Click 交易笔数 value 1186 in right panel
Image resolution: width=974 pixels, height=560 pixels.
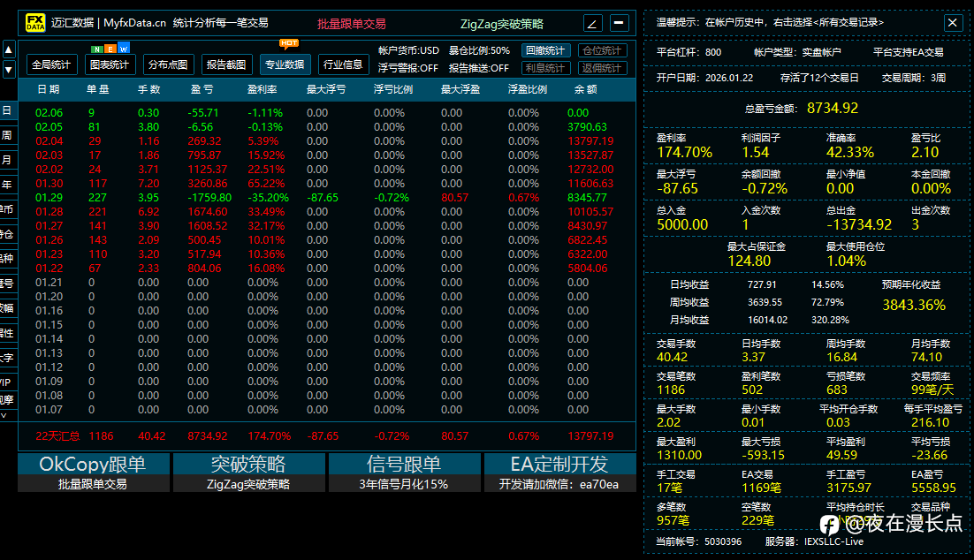click(671, 390)
